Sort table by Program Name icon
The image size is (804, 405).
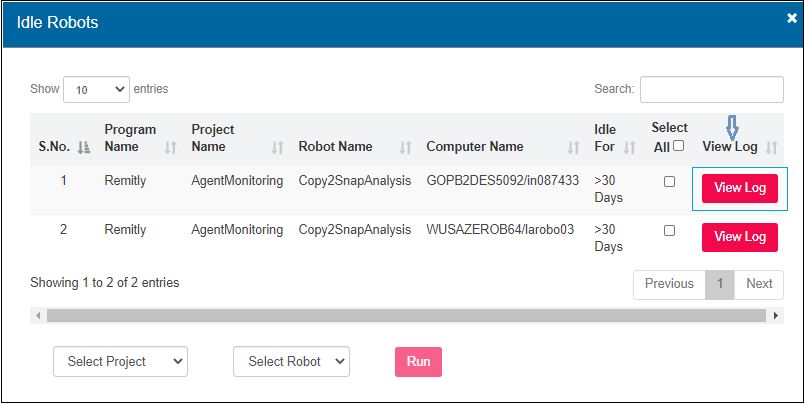tap(170, 147)
